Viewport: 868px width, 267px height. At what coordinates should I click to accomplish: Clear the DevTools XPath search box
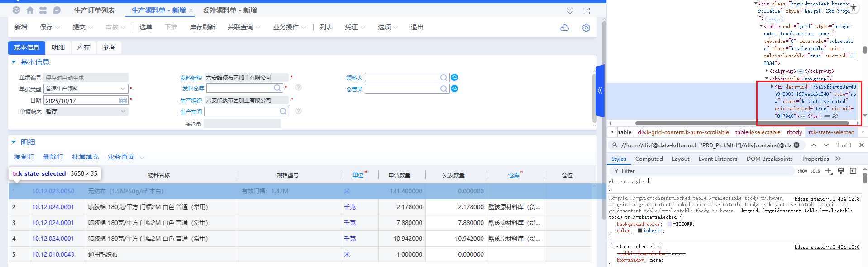[x=796, y=145]
